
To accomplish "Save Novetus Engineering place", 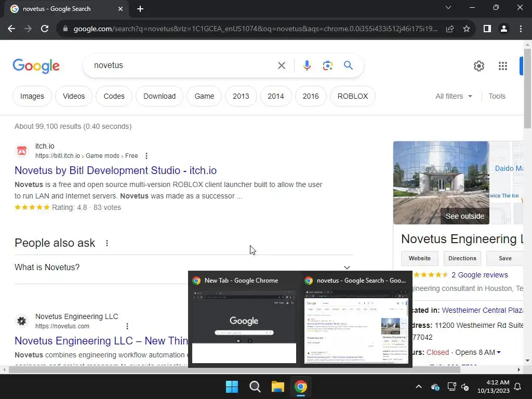I will coord(505,258).
